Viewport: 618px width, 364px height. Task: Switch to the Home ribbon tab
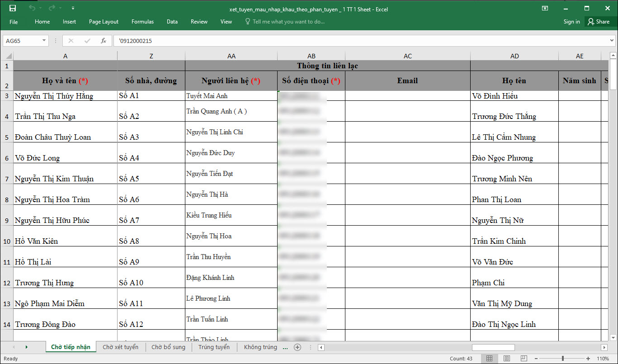point(42,22)
